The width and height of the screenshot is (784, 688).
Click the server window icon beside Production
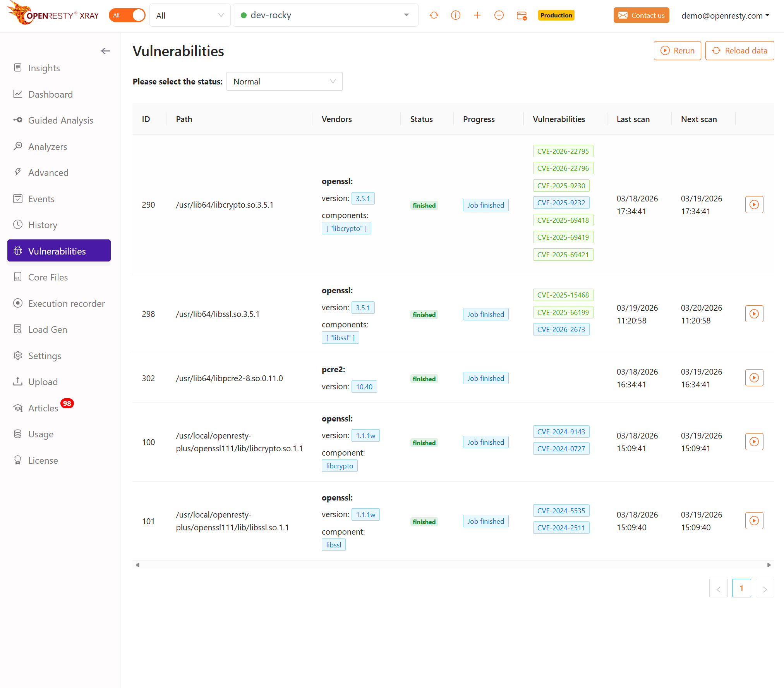coord(521,15)
